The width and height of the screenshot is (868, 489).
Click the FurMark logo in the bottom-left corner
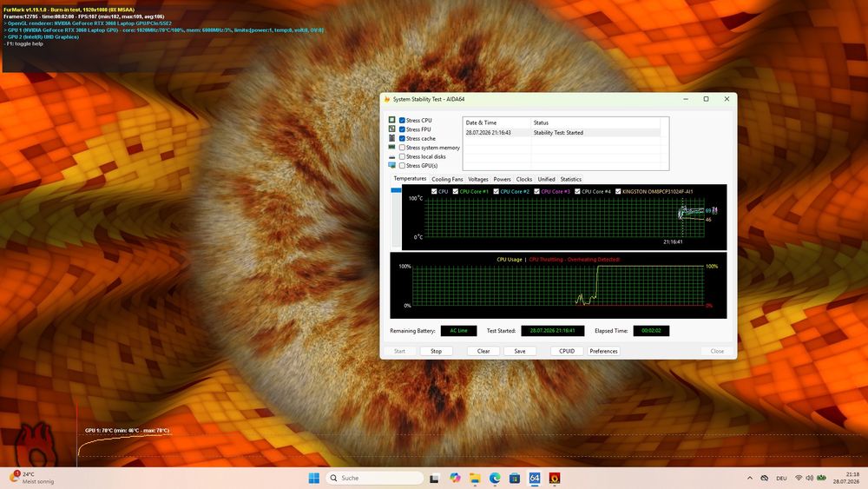click(36, 444)
